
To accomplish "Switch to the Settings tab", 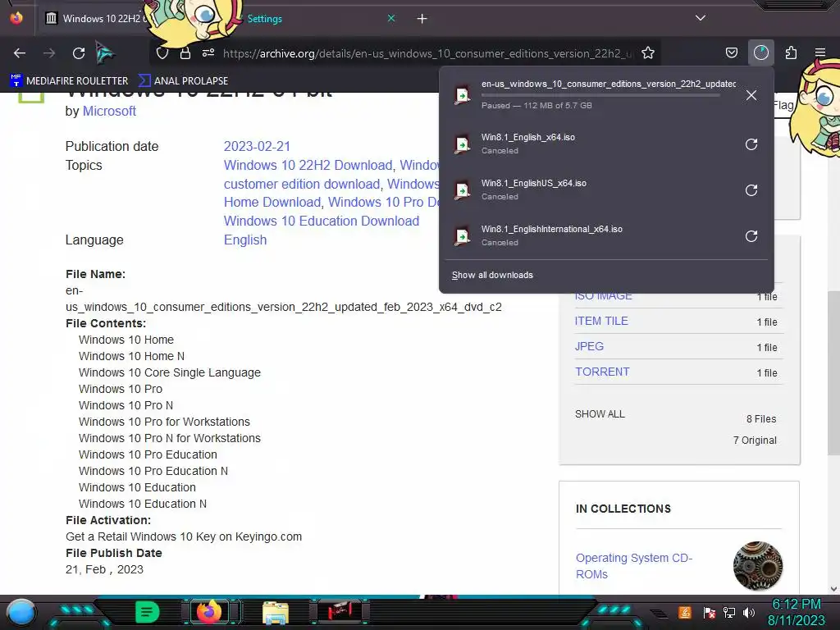I will (x=265, y=19).
